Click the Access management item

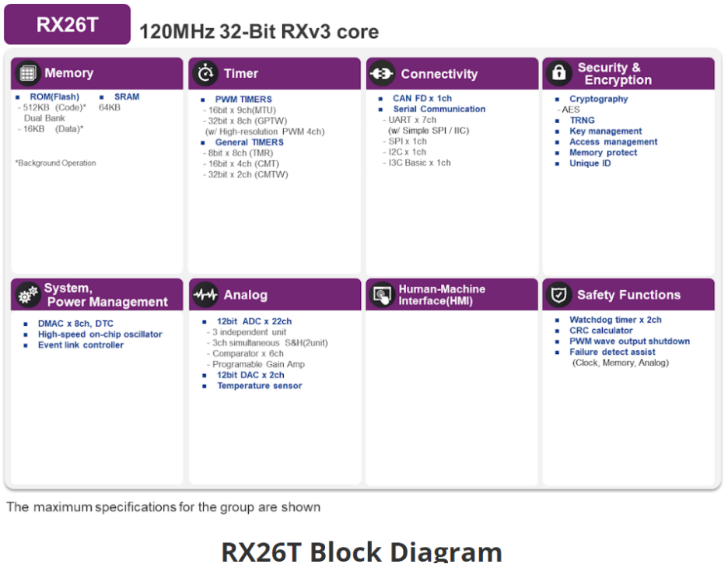[x=614, y=142]
